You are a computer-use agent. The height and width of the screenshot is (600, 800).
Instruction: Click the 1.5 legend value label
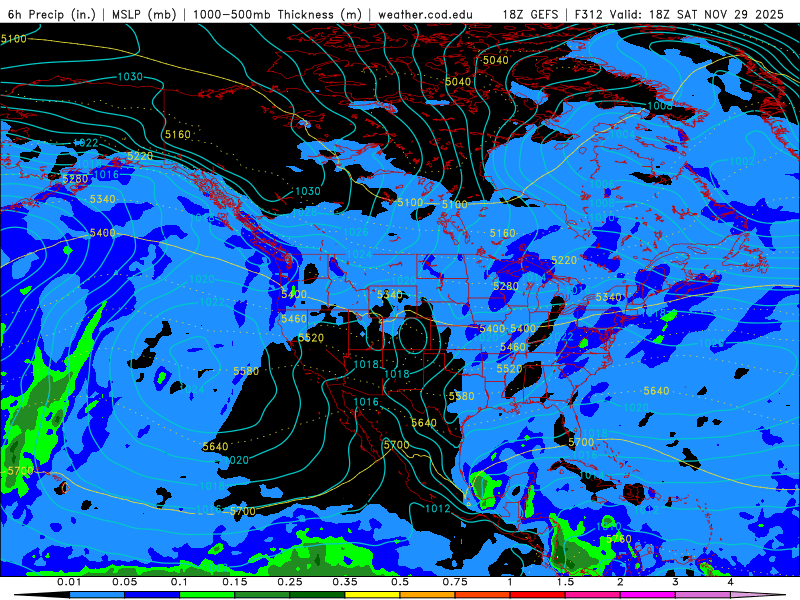(x=565, y=582)
